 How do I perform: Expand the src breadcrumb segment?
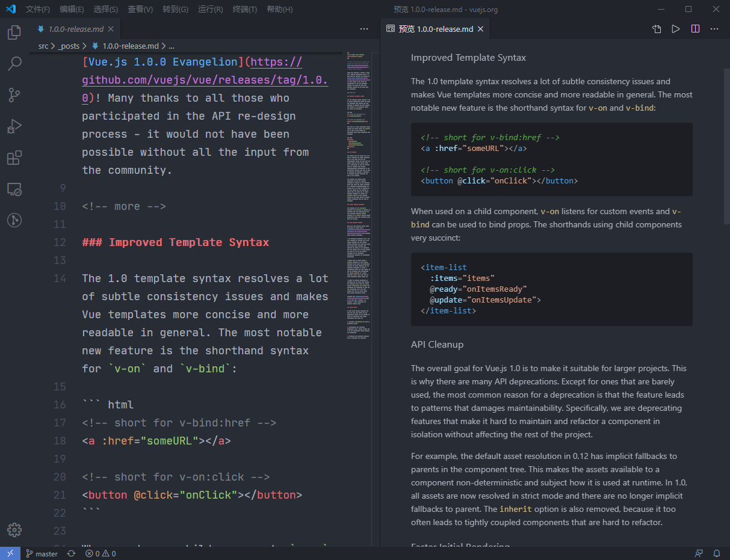click(x=43, y=46)
